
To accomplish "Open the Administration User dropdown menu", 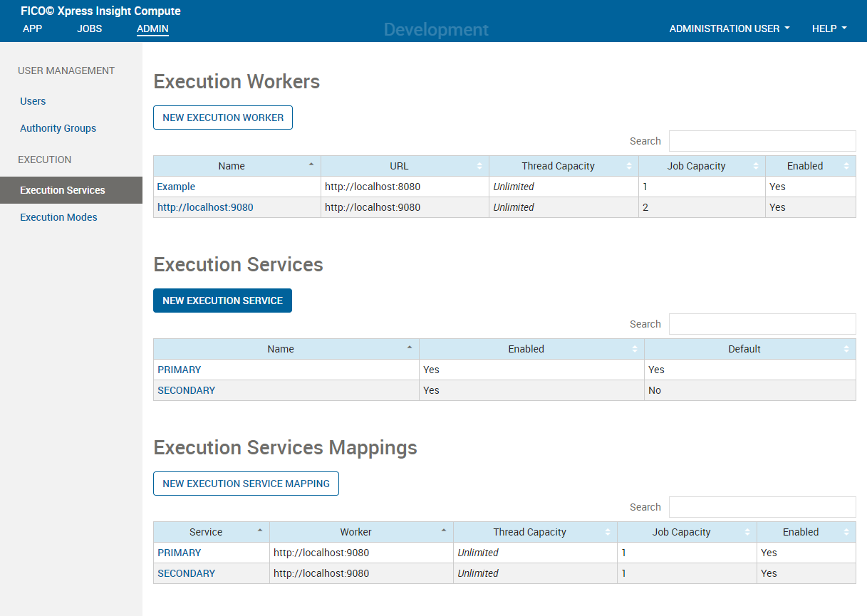I will point(730,28).
